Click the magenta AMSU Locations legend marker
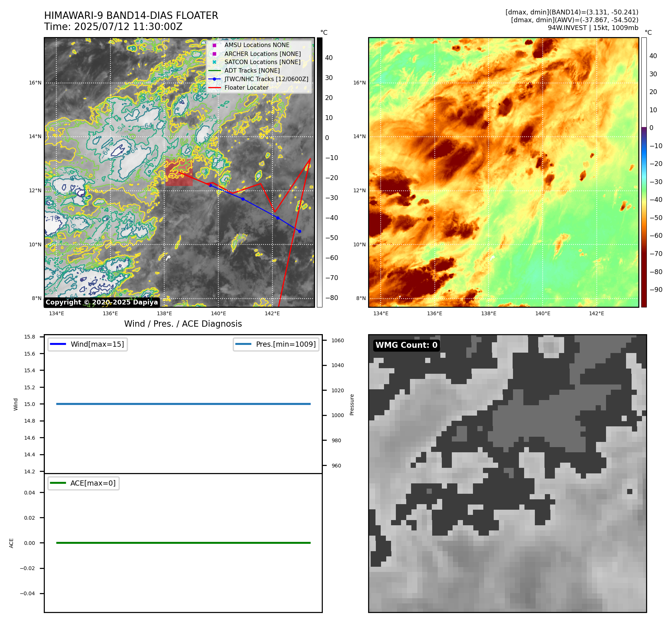This screenshot has height=626, width=672. click(214, 45)
